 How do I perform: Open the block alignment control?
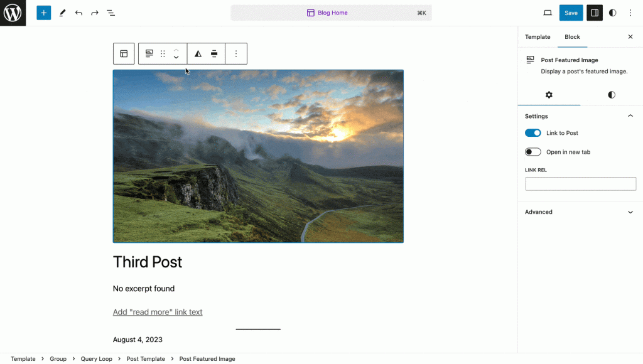[214, 54]
